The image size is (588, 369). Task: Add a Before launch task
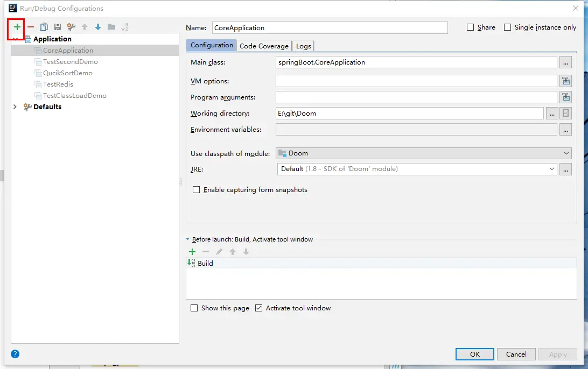[x=192, y=252]
